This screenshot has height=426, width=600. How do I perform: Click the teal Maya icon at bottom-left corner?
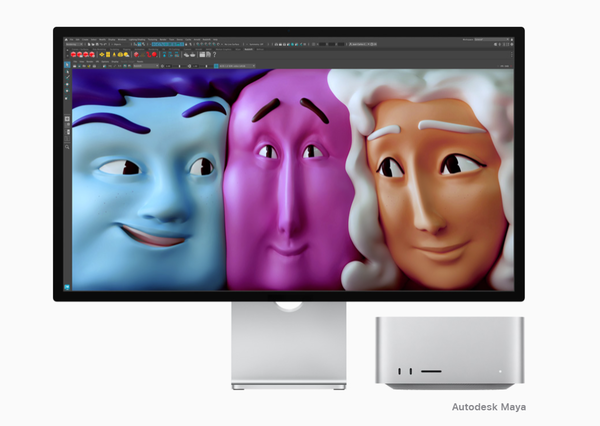(x=67, y=287)
